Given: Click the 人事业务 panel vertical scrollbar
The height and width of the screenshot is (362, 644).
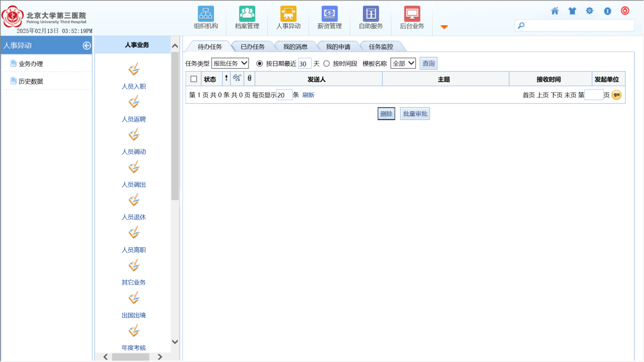Looking at the screenshot, I should click(x=175, y=127).
